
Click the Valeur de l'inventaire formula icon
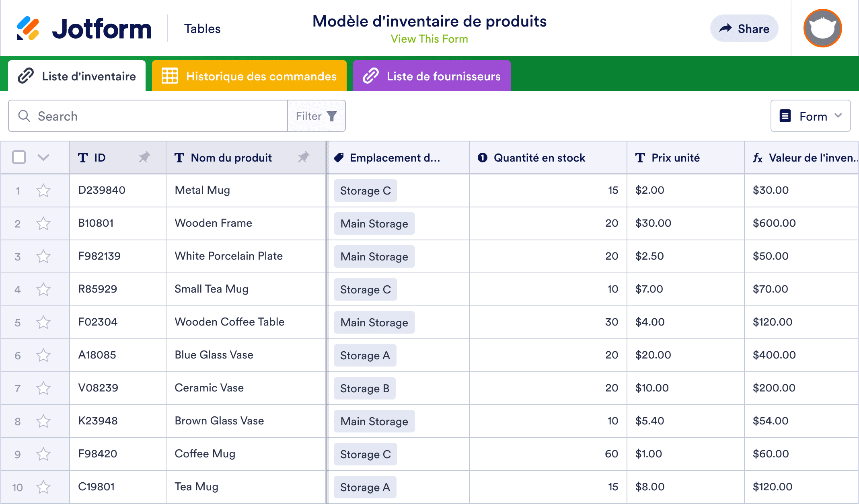click(x=758, y=158)
